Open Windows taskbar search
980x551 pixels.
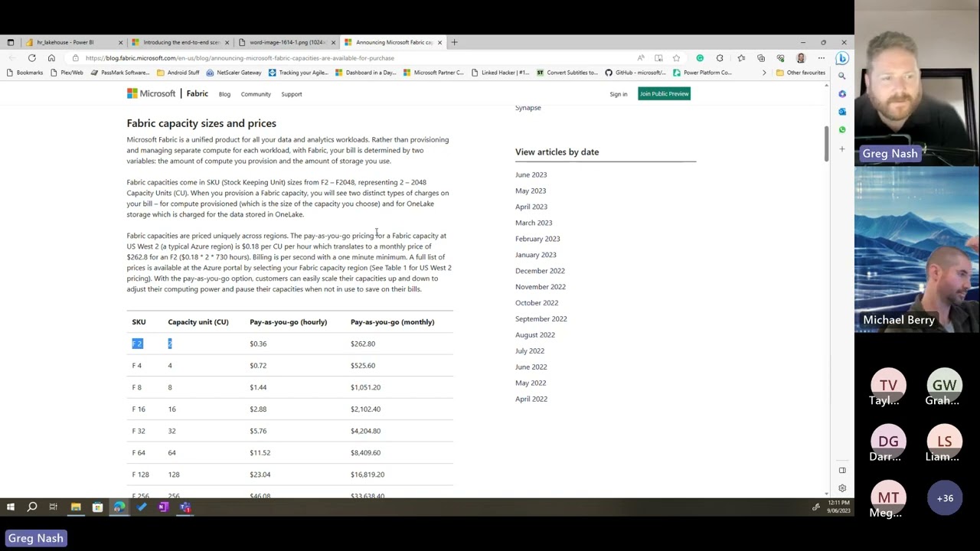pos(32,507)
